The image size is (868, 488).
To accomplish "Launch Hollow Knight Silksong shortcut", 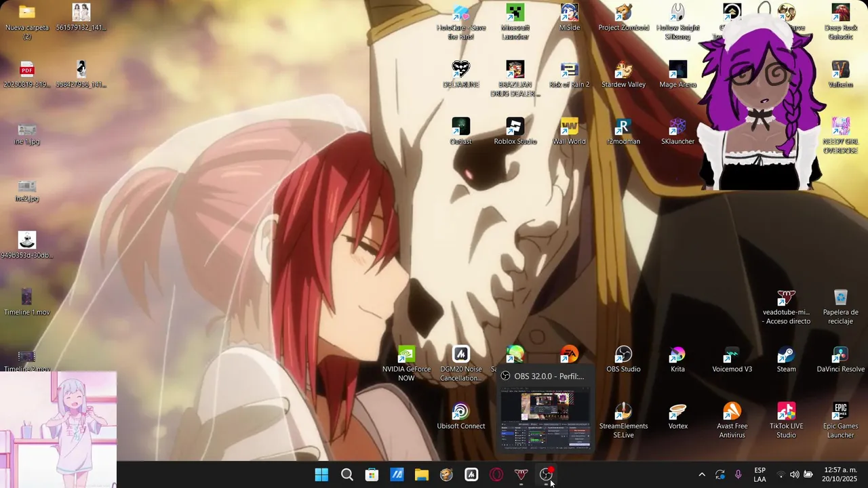I will point(677,22).
